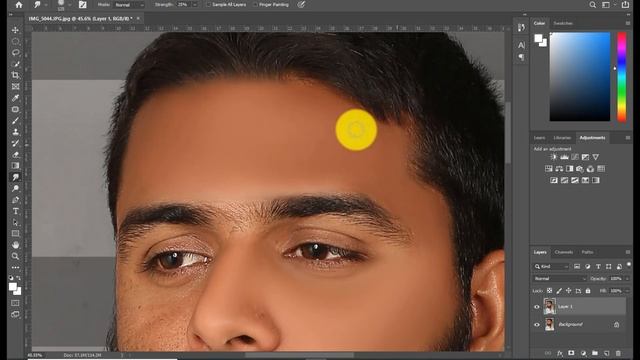Viewport: 640px width, 360px height.
Task: Select the Zoom tool in toolbar
Action: click(16, 256)
